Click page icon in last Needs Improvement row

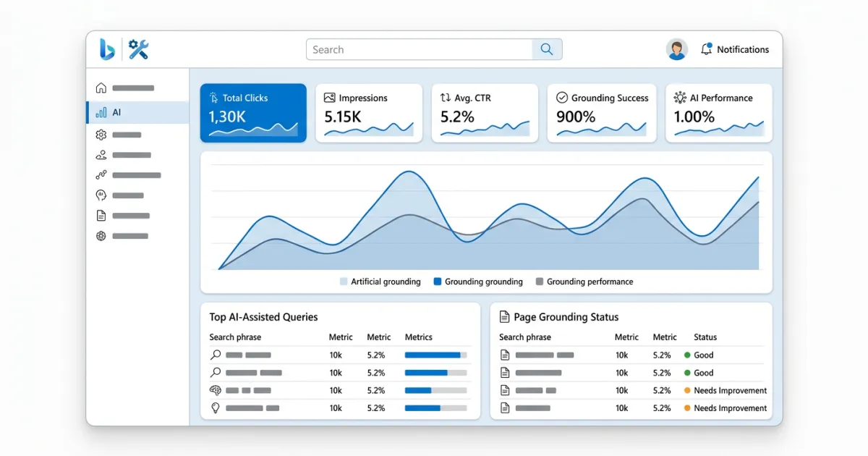tap(506, 408)
